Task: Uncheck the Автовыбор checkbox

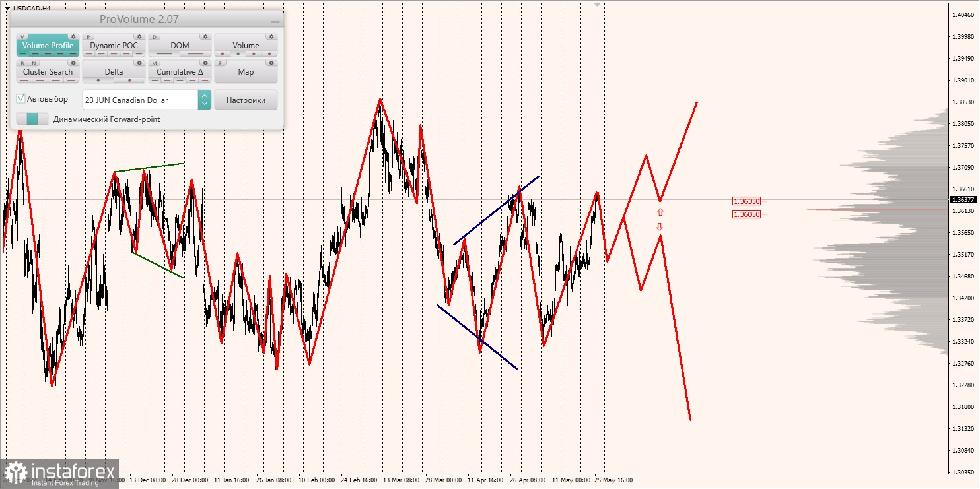Action: pyautogui.click(x=21, y=98)
